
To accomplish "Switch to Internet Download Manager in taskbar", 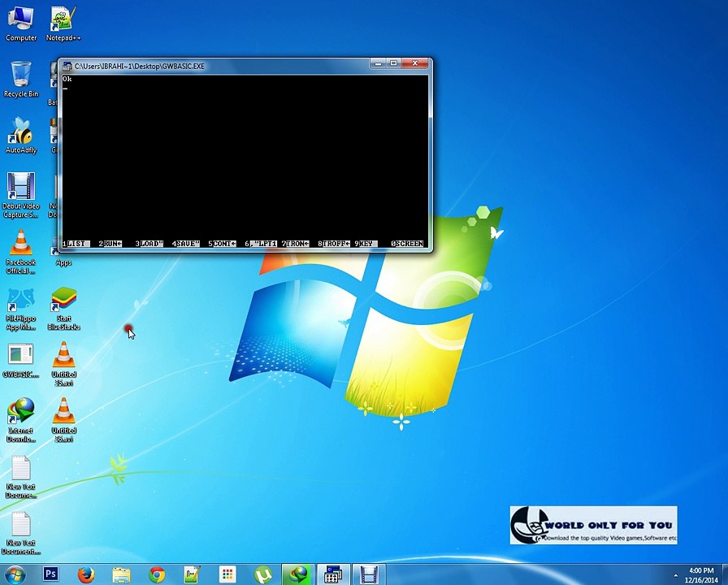I will click(298, 574).
